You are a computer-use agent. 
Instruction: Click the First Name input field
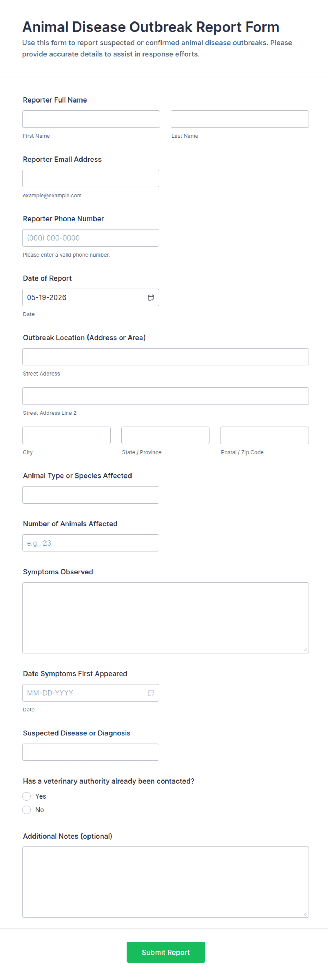click(x=91, y=119)
